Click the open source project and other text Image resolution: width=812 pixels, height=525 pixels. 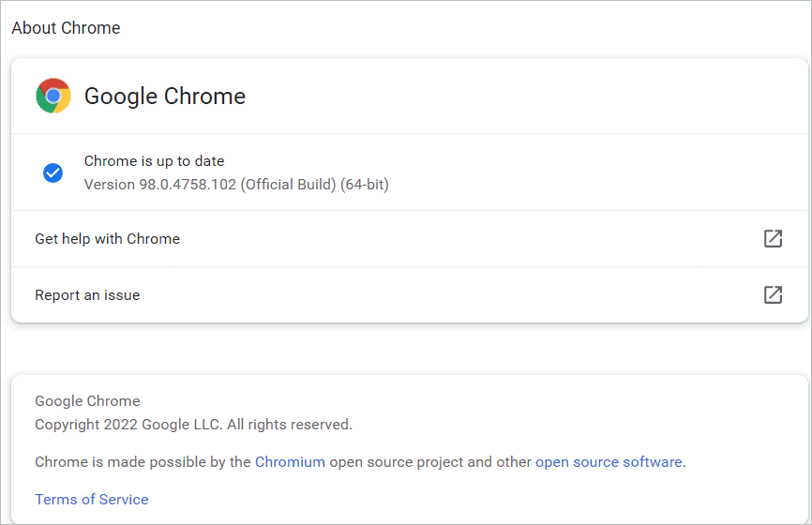point(430,461)
